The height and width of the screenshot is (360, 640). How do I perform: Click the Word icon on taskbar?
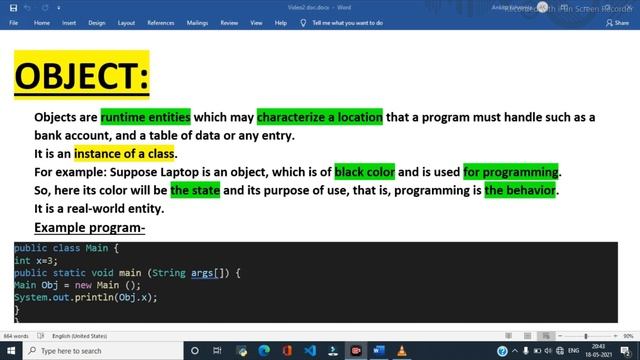[379, 351]
